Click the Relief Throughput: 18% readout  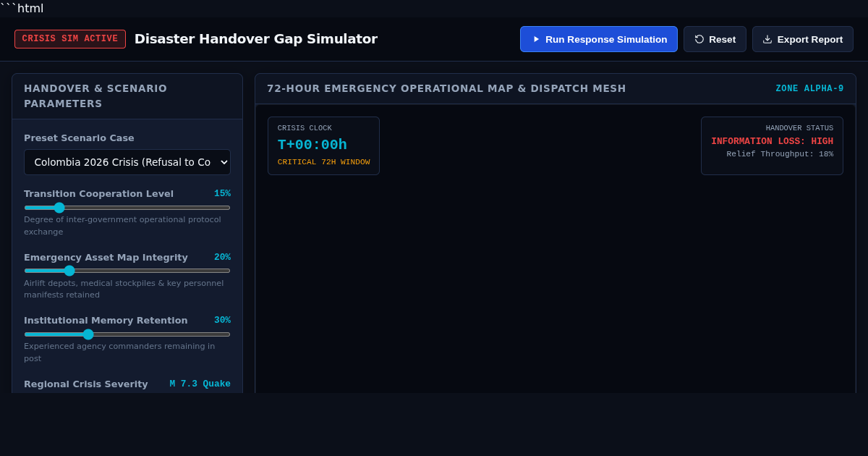pyautogui.click(x=780, y=154)
